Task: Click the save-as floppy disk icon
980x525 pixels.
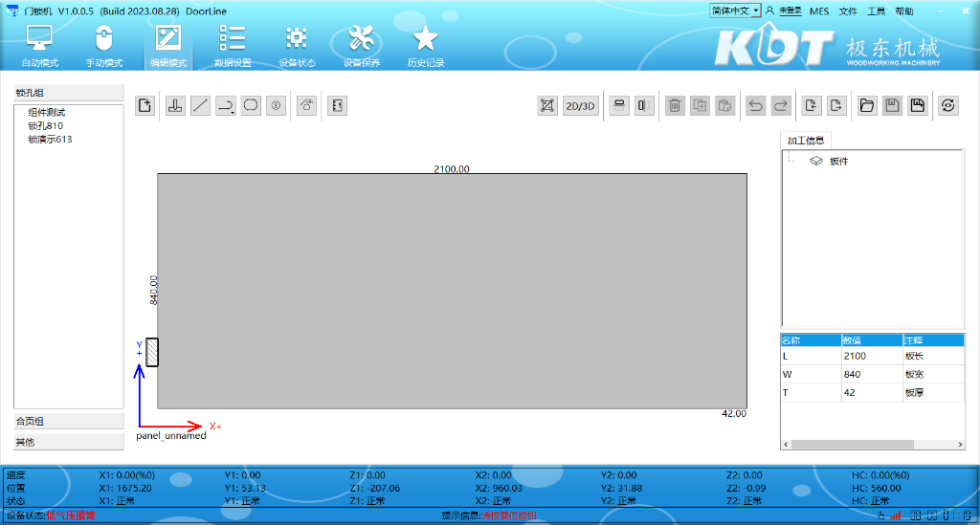Action: pos(917,106)
